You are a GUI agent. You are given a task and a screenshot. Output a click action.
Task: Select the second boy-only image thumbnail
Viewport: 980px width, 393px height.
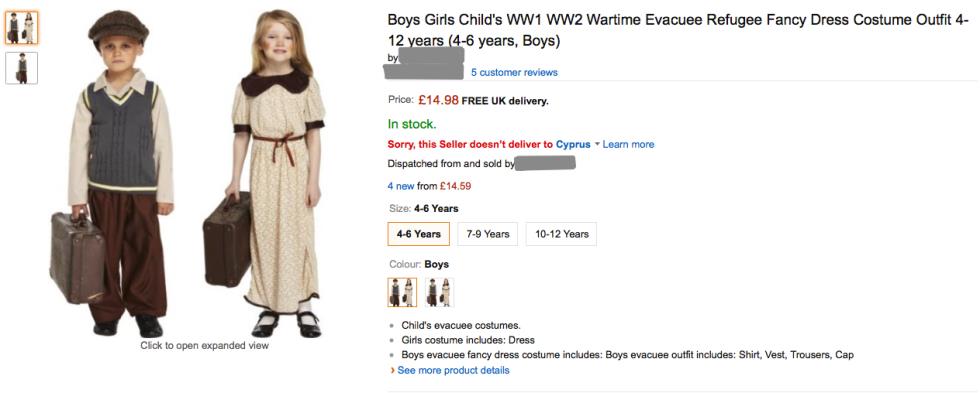click(x=21, y=67)
